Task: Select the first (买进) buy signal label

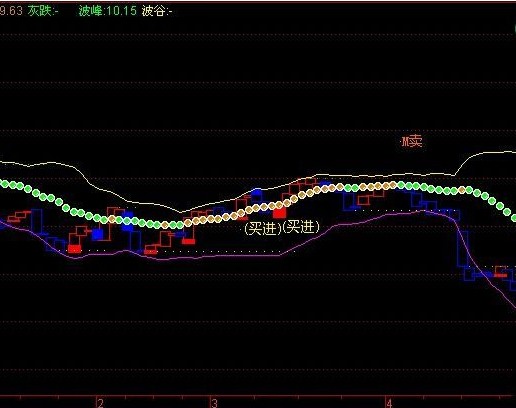Action: click(x=263, y=229)
